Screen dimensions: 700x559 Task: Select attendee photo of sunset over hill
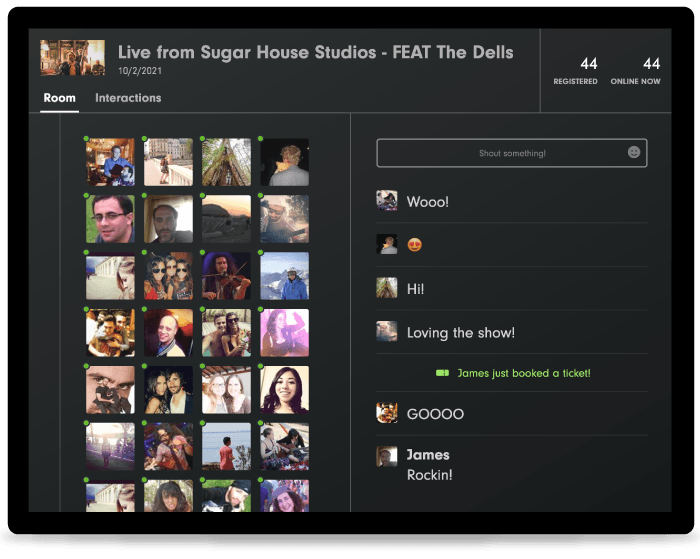pyautogui.click(x=226, y=219)
